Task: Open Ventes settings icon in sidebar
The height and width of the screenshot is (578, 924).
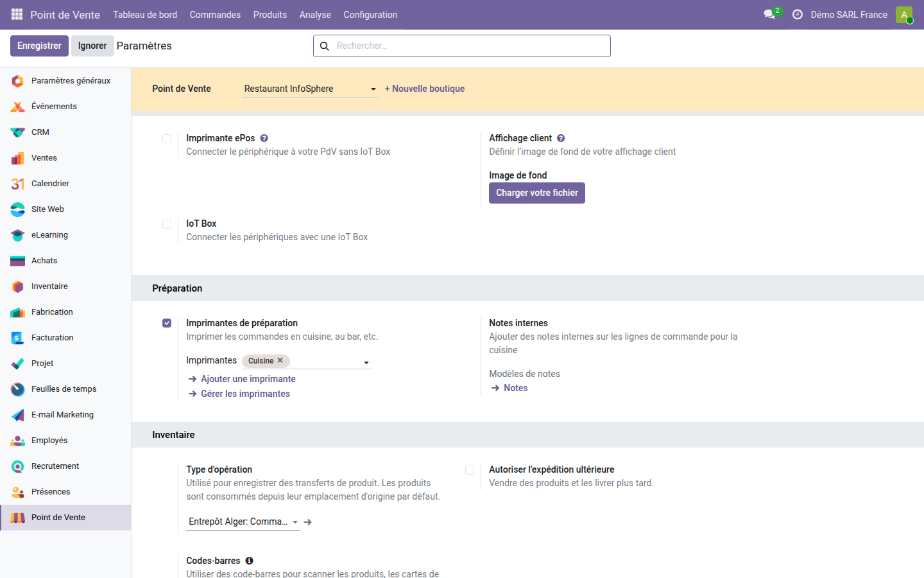Action: (18, 158)
